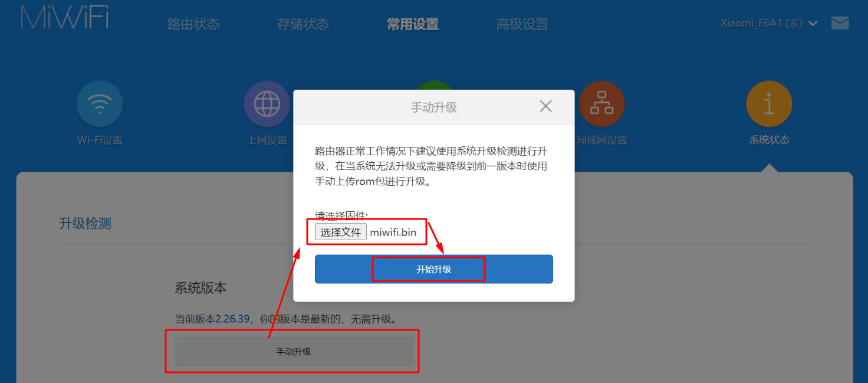
Task: Switch to the 路由状态 tab
Action: click(193, 24)
